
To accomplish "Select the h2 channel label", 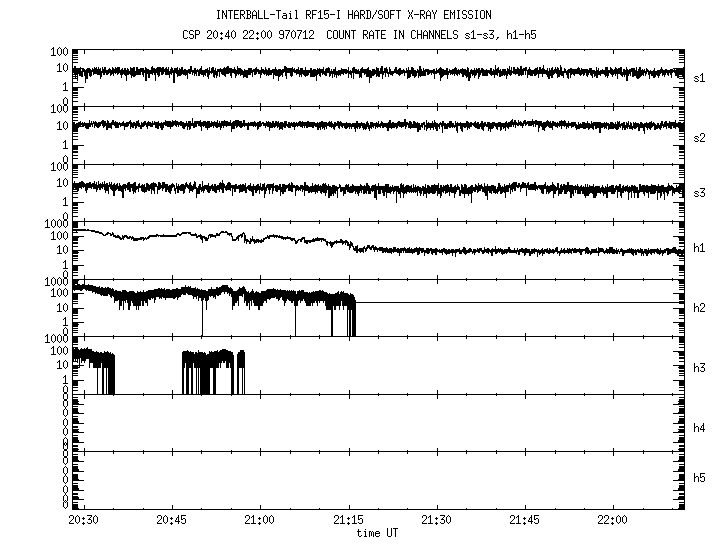I will 700,308.
